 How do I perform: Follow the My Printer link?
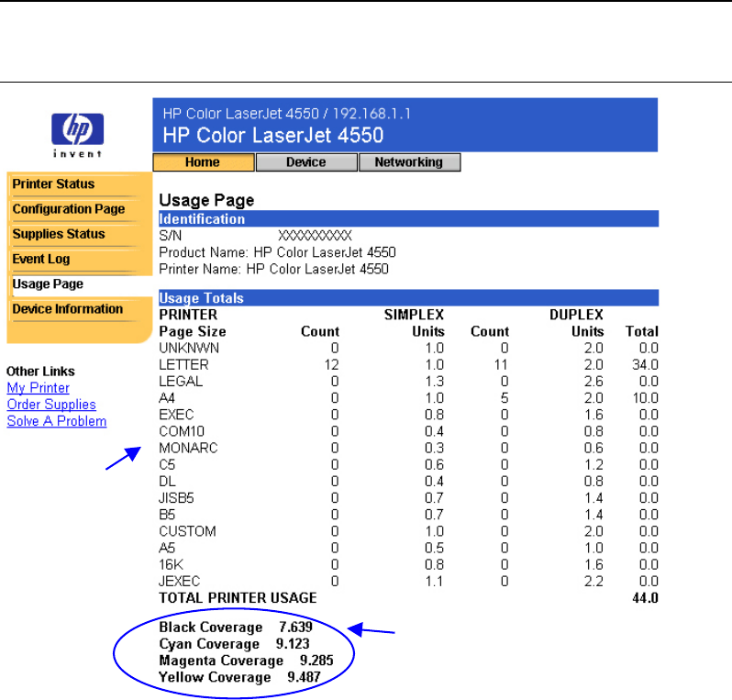(x=39, y=387)
